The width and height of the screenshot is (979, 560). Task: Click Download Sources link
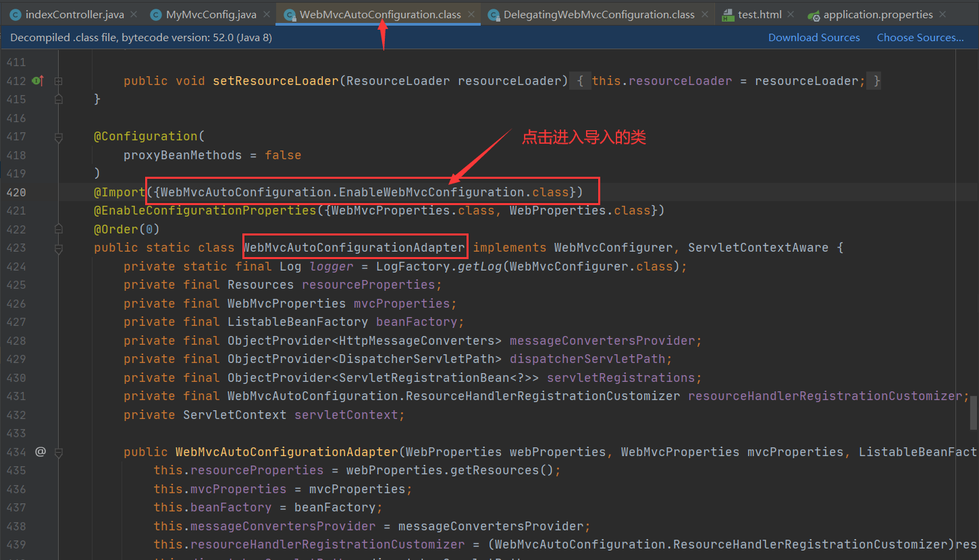[814, 38]
